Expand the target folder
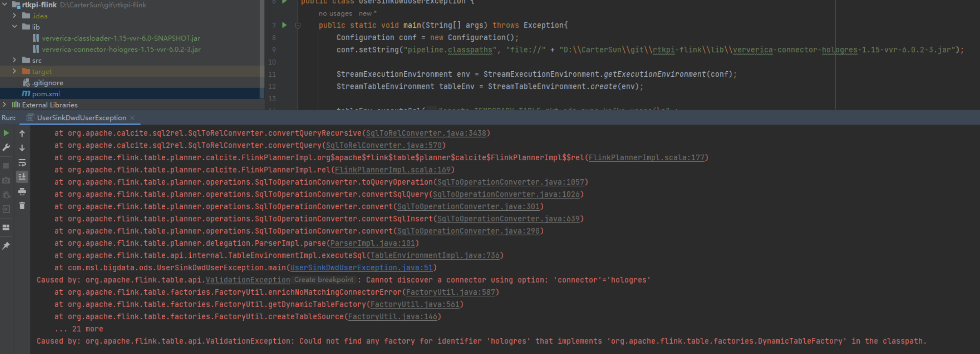The width and height of the screenshot is (980, 354). pos(14,71)
